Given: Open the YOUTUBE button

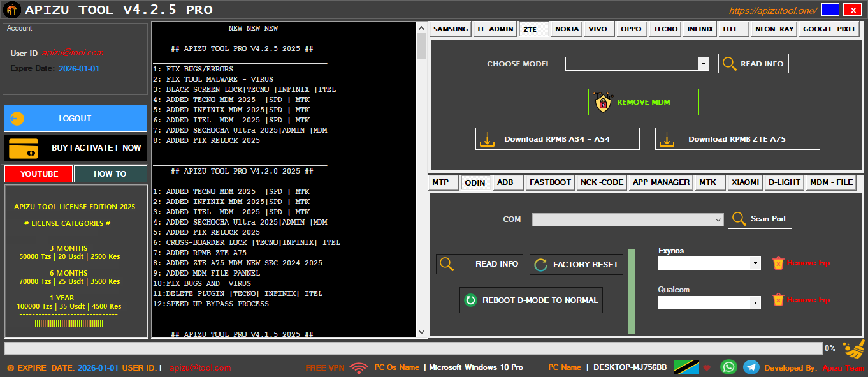Looking at the screenshot, I should coord(39,174).
